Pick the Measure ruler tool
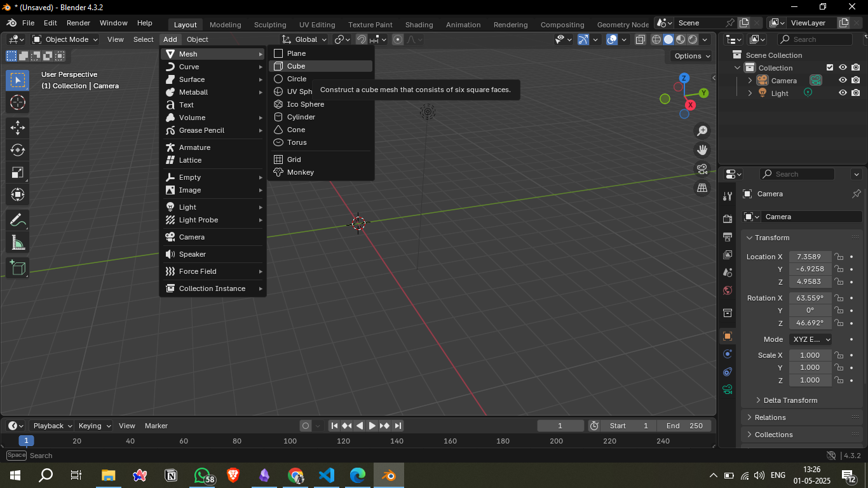 pyautogui.click(x=17, y=242)
